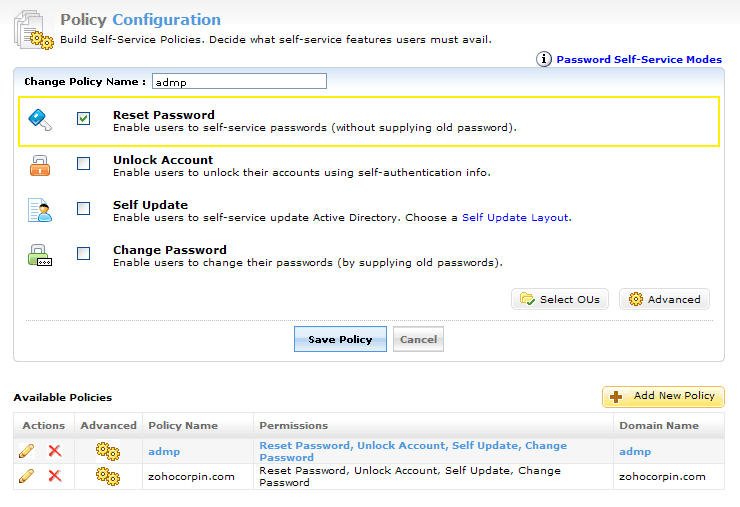Click the Add New Policy button

coord(663,396)
